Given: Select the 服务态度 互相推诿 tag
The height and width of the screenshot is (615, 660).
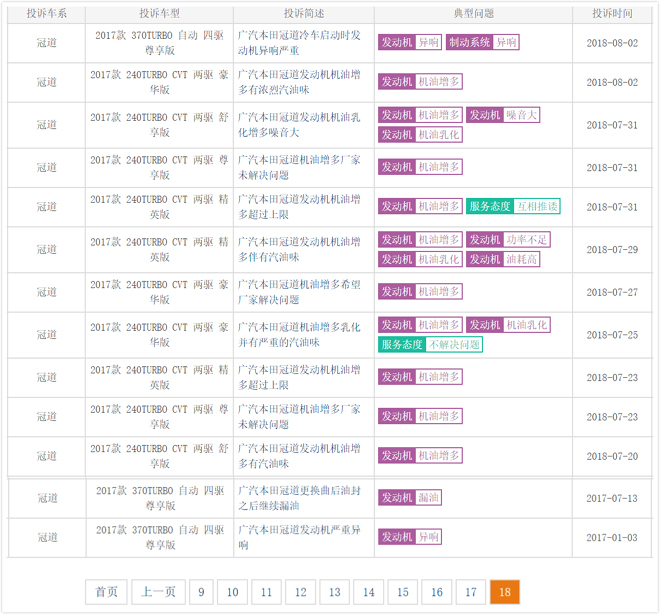Looking at the screenshot, I should coord(513,206).
